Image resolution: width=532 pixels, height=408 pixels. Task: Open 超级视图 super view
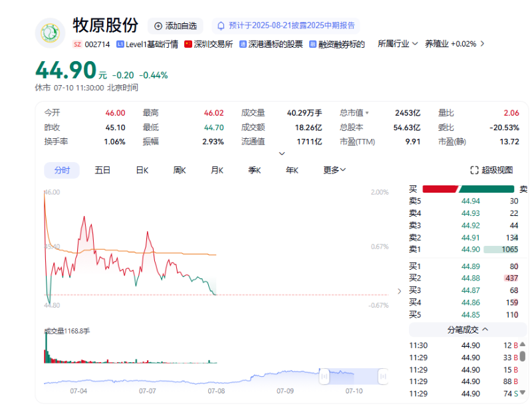491,170
